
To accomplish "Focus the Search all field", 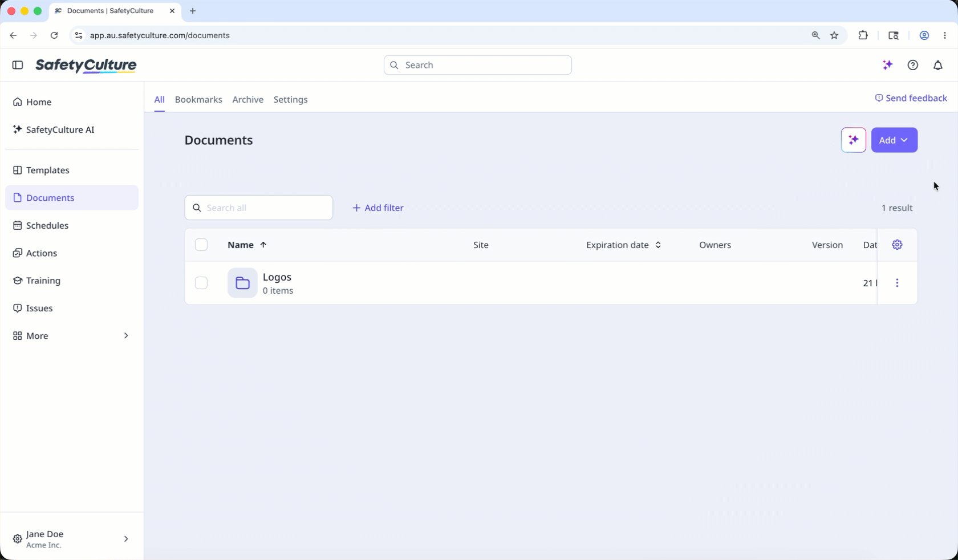I will pyautogui.click(x=259, y=208).
